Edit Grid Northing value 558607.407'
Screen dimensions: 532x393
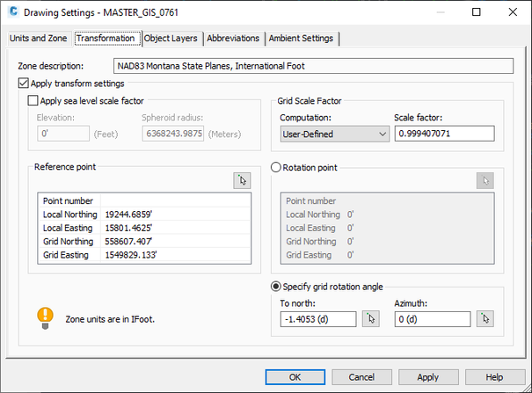[x=176, y=242]
